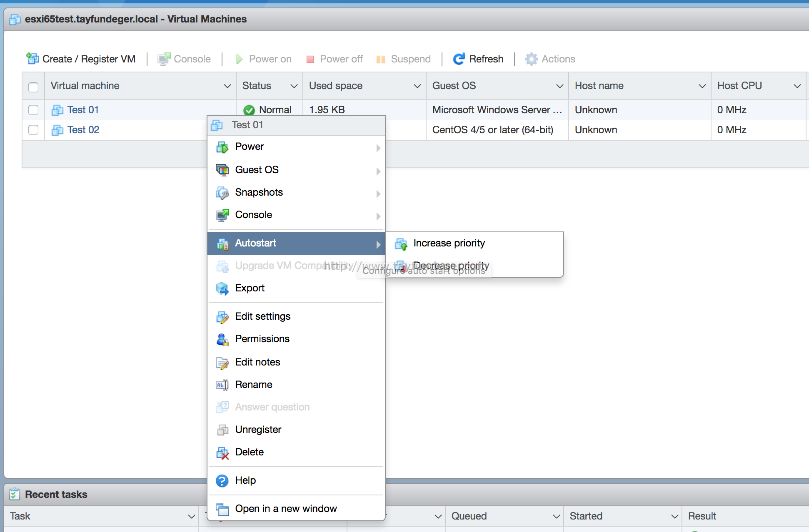The image size is (809, 532).
Task: Click the Actions gear icon
Action: pyautogui.click(x=531, y=59)
